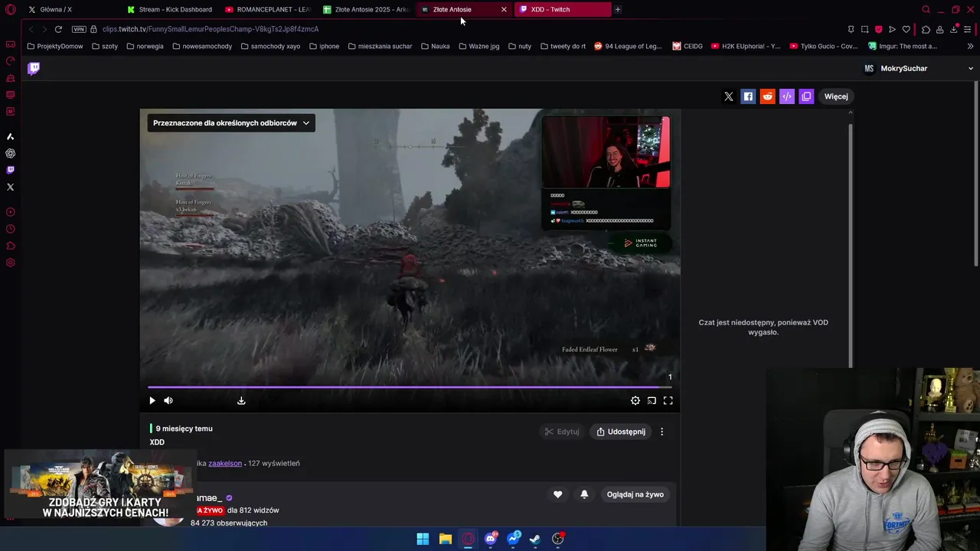Click 'Oglądaj na żywo' button

coord(635,494)
